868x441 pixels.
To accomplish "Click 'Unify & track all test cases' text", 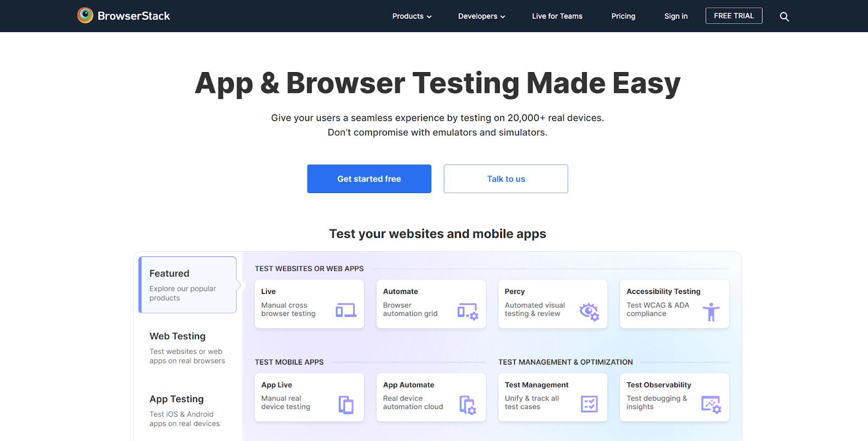I will (x=532, y=402).
